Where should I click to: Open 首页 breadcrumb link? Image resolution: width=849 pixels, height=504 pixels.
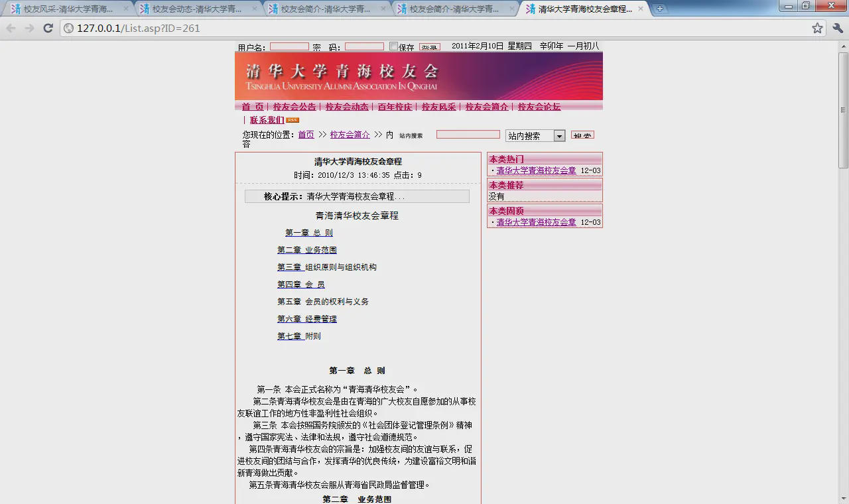[x=306, y=135]
